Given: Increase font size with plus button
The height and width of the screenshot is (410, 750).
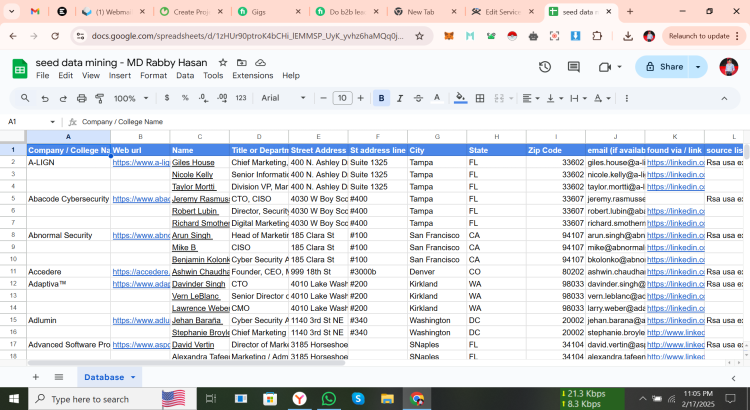Looking at the screenshot, I should point(361,98).
